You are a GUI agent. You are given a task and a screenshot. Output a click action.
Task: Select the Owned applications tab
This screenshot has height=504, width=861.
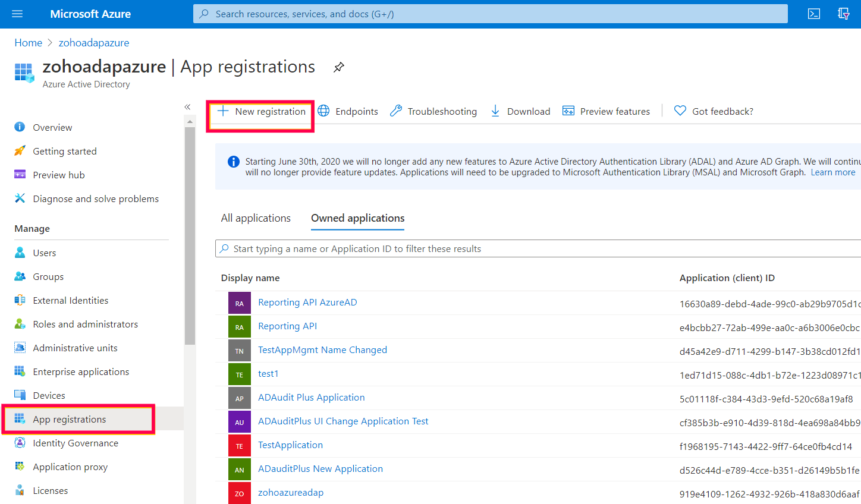pyautogui.click(x=357, y=218)
